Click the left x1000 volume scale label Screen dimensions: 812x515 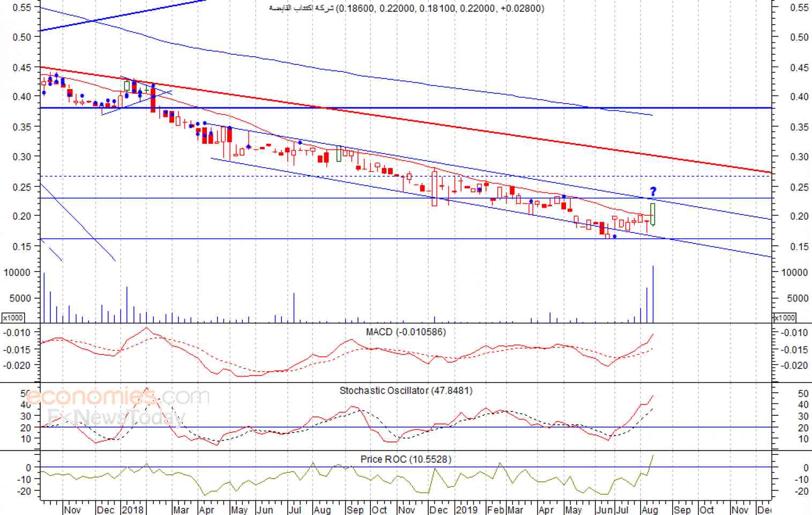[13, 318]
